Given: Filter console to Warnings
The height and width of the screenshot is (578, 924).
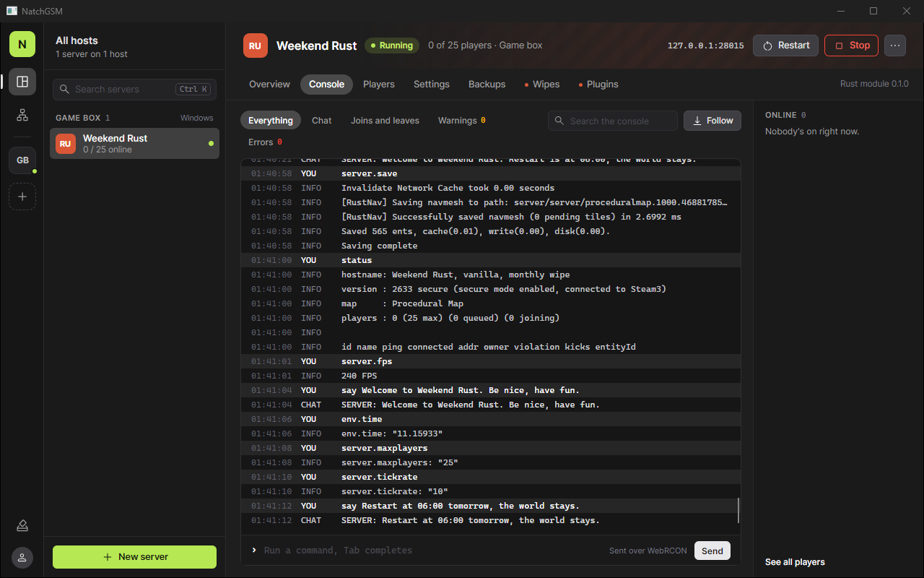Looking at the screenshot, I should click(461, 121).
